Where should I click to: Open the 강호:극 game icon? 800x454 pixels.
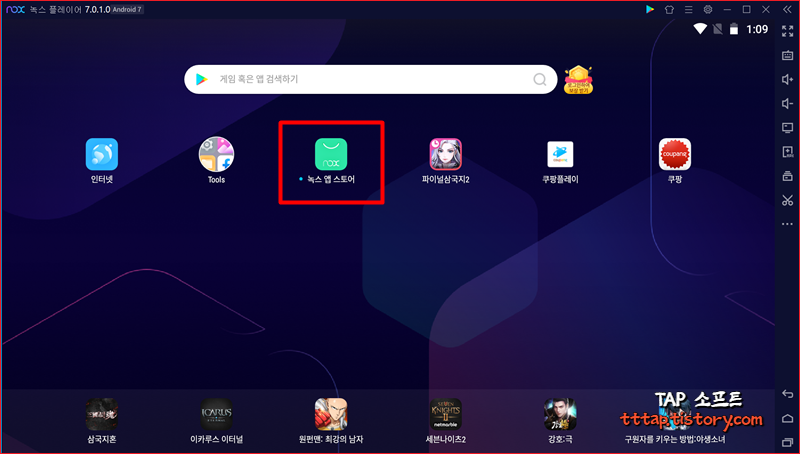pos(560,414)
